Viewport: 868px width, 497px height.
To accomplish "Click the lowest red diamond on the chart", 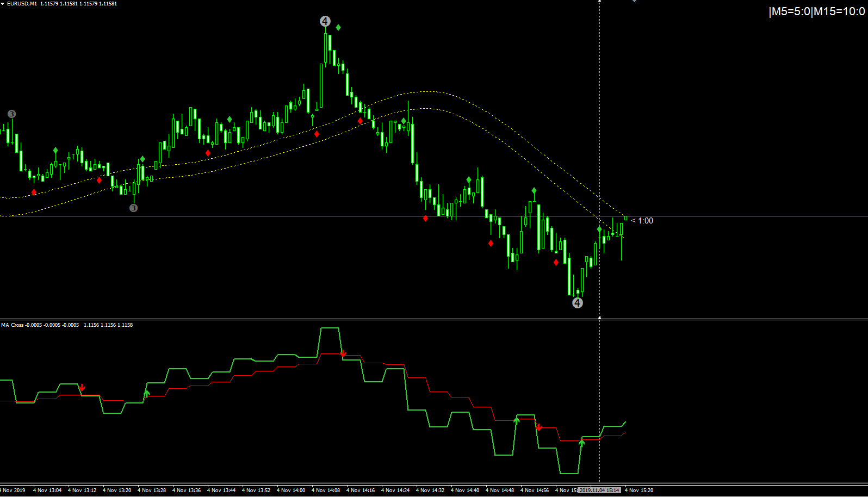I will (556, 263).
